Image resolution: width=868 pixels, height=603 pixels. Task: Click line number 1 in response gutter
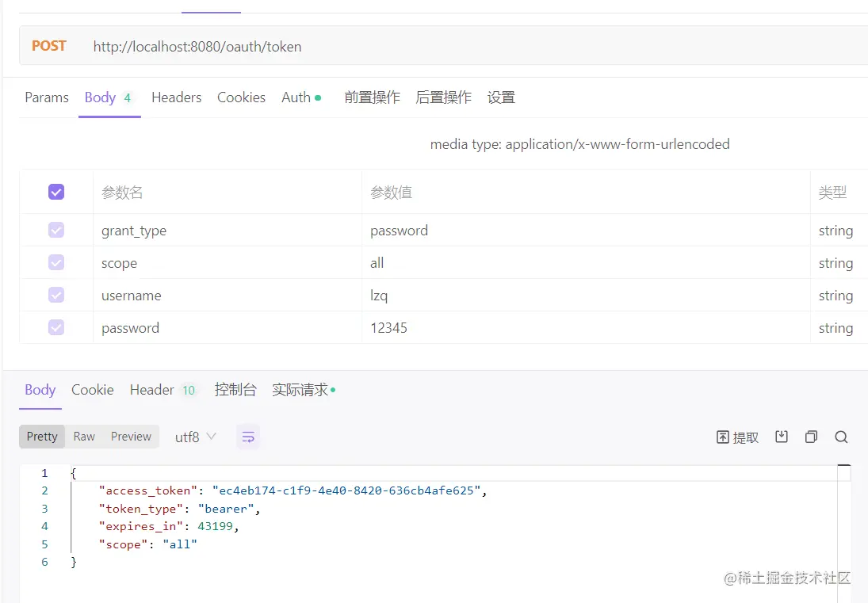[x=44, y=473]
